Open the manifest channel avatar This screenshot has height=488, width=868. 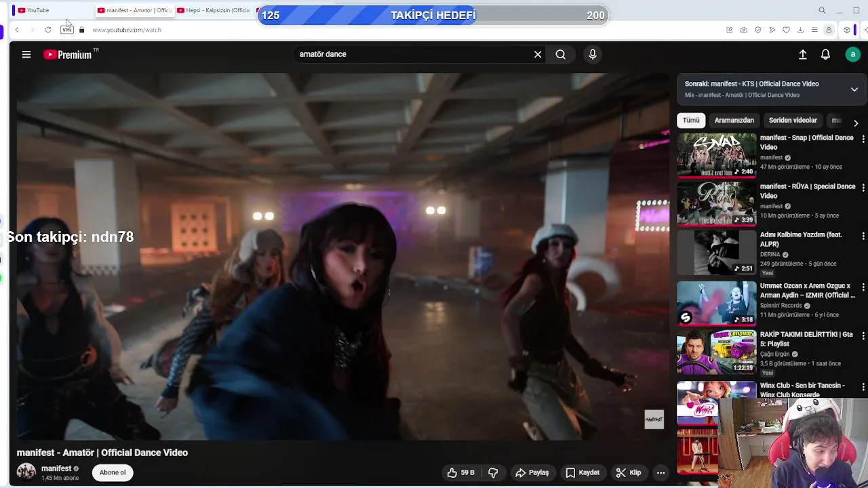(26, 472)
